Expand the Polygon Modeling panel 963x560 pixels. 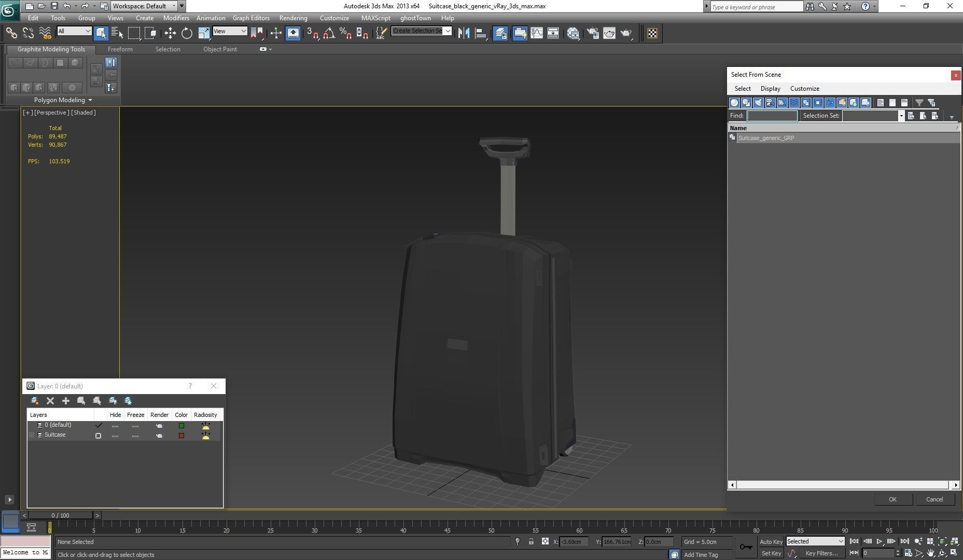tap(63, 100)
